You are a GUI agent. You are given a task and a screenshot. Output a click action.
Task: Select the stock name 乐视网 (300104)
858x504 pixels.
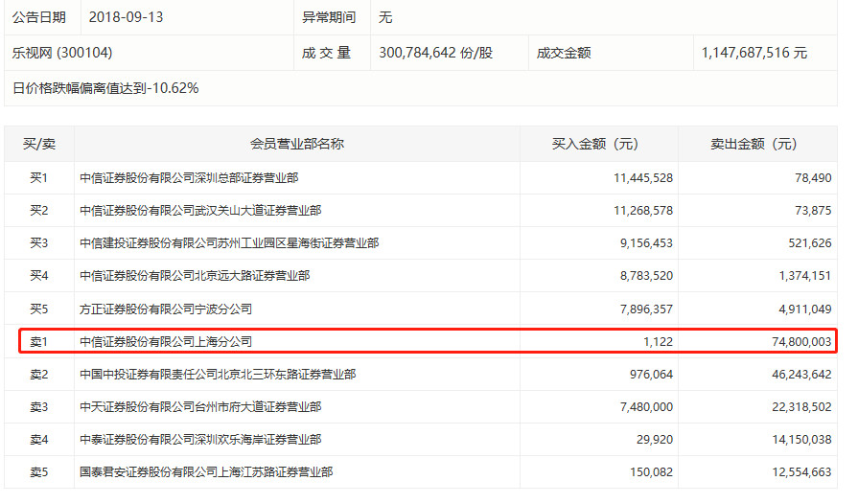[62, 53]
